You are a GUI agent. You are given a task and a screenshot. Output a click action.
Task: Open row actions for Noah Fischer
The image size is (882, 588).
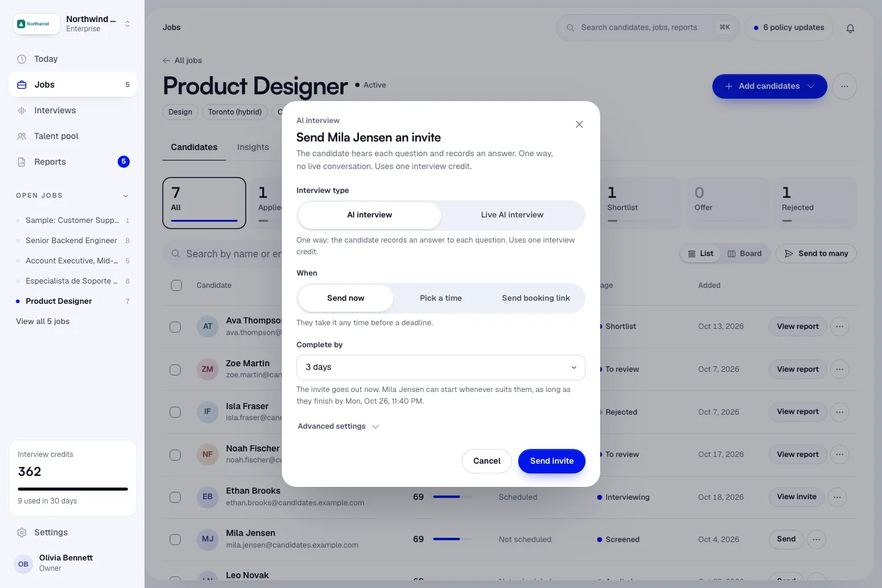pos(840,454)
